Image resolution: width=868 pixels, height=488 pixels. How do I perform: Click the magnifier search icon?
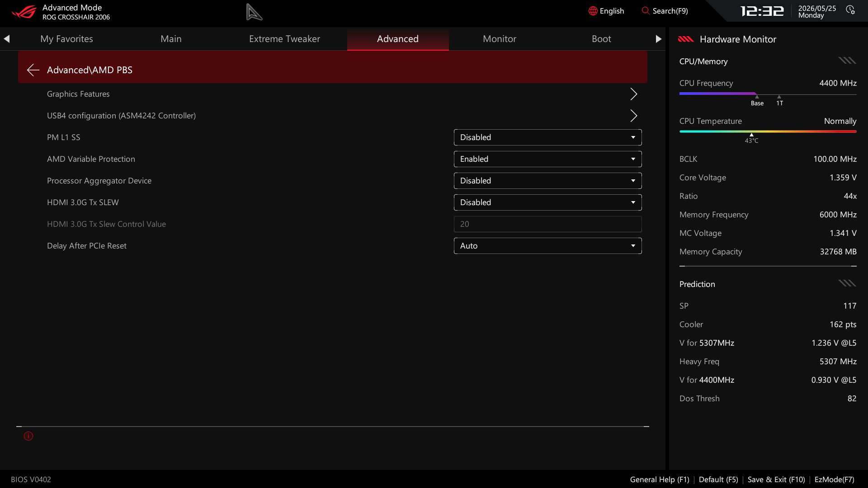(x=646, y=11)
